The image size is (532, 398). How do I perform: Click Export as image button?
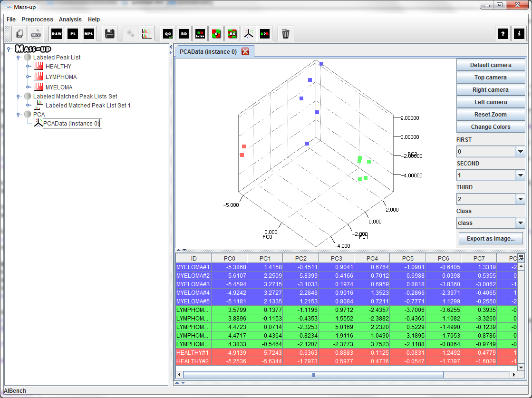491,238
